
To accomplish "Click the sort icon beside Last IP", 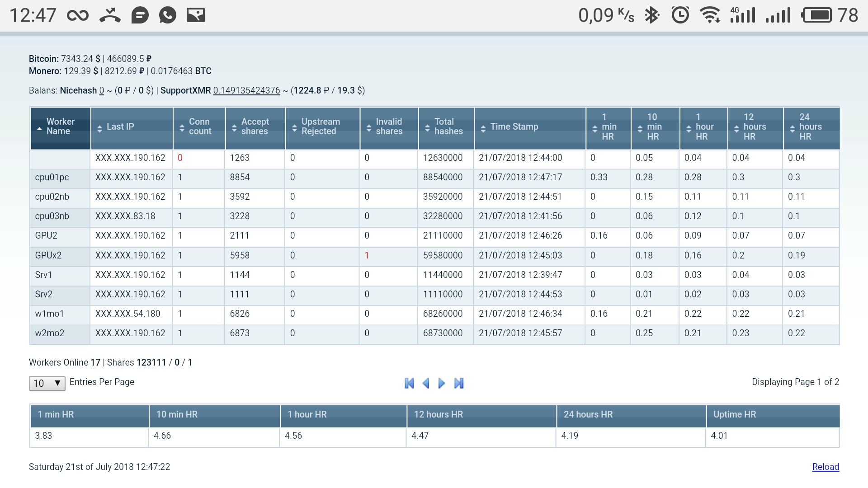I will (100, 127).
